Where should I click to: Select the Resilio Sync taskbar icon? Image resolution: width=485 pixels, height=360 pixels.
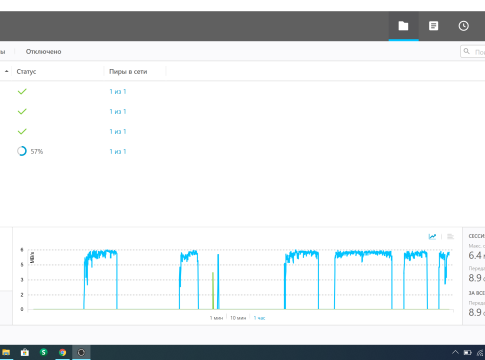click(81, 352)
